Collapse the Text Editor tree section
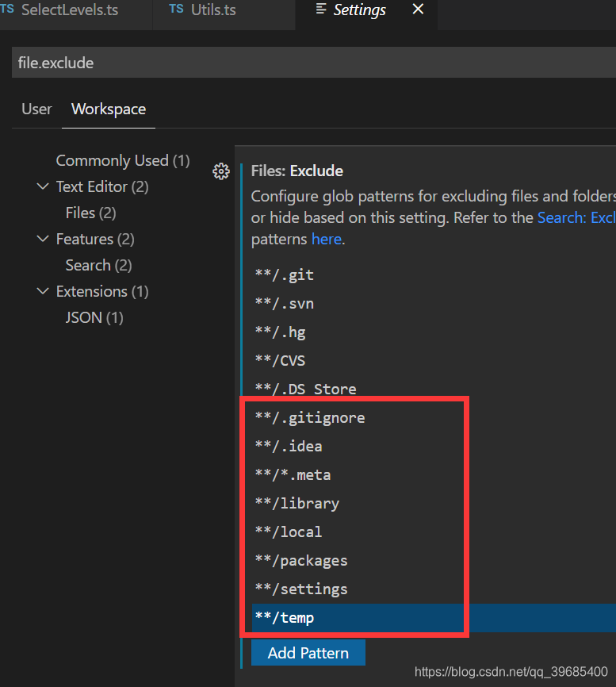 click(x=43, y=186)
